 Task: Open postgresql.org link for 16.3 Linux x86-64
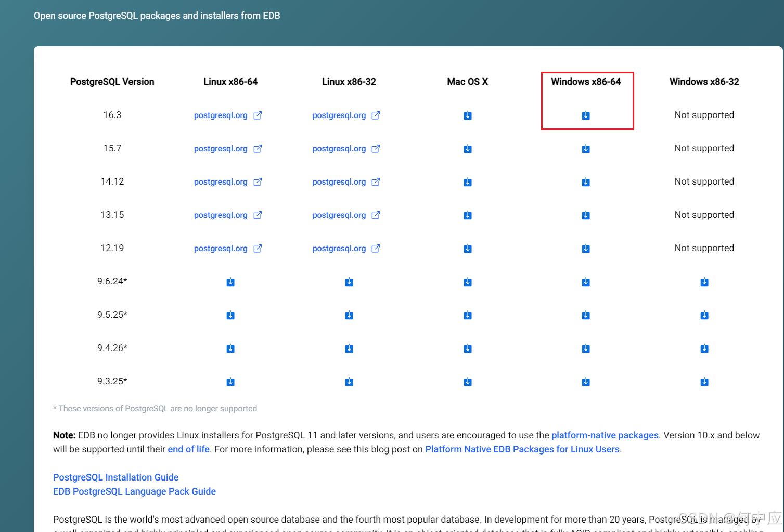click(228, 115)
